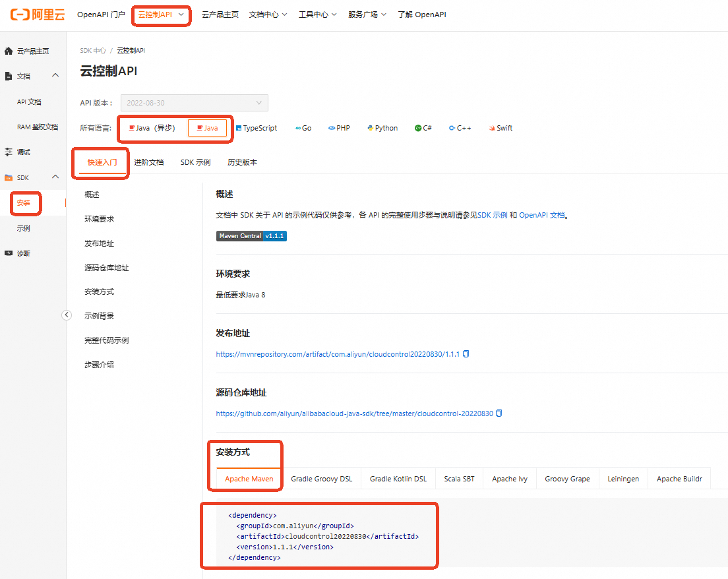Open RAM 鉴权文档 in the sidebar
The image size is (728, 579).
(38, 127)
